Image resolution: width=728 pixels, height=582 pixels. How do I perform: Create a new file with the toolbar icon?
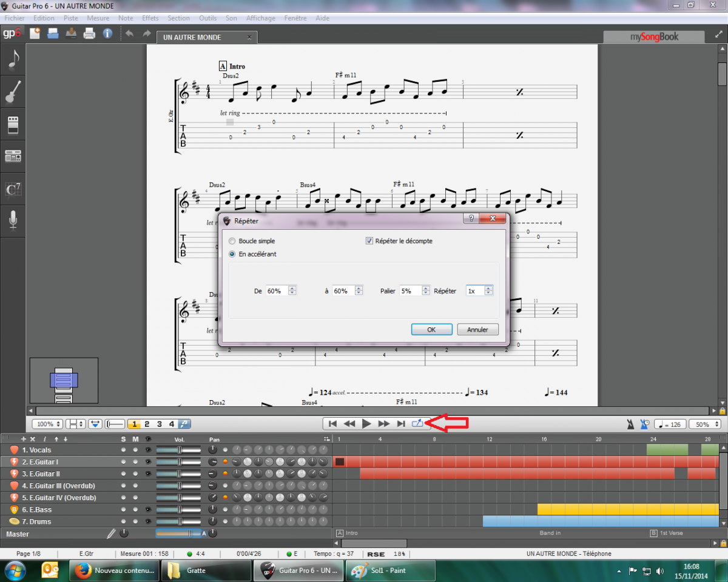(x=35, y=33)
